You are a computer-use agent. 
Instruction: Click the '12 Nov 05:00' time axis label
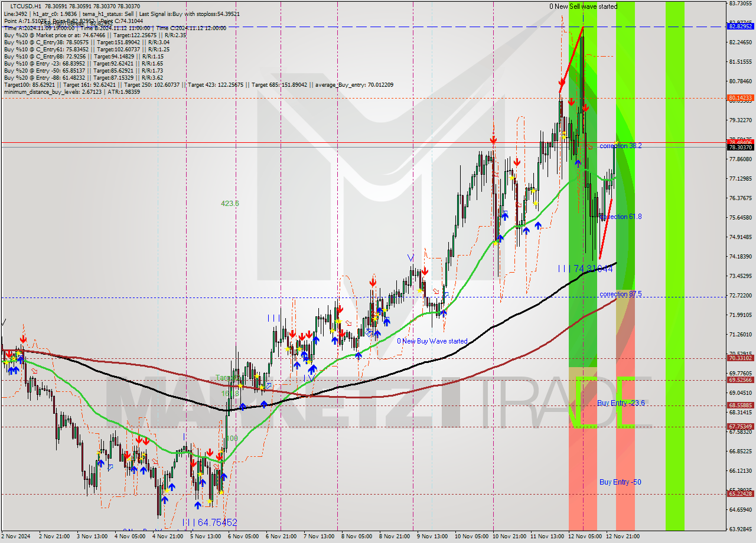click(x=584, y=537)
